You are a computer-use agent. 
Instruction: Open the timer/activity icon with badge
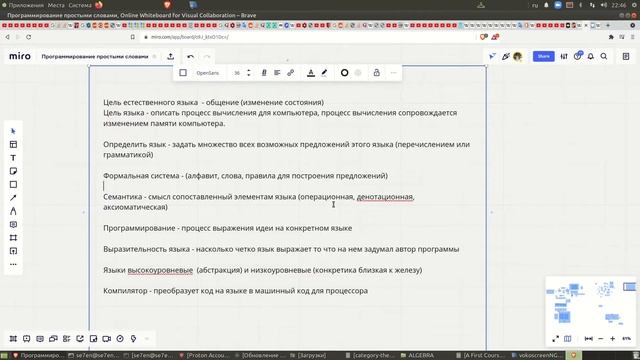(x=578, y=56)
